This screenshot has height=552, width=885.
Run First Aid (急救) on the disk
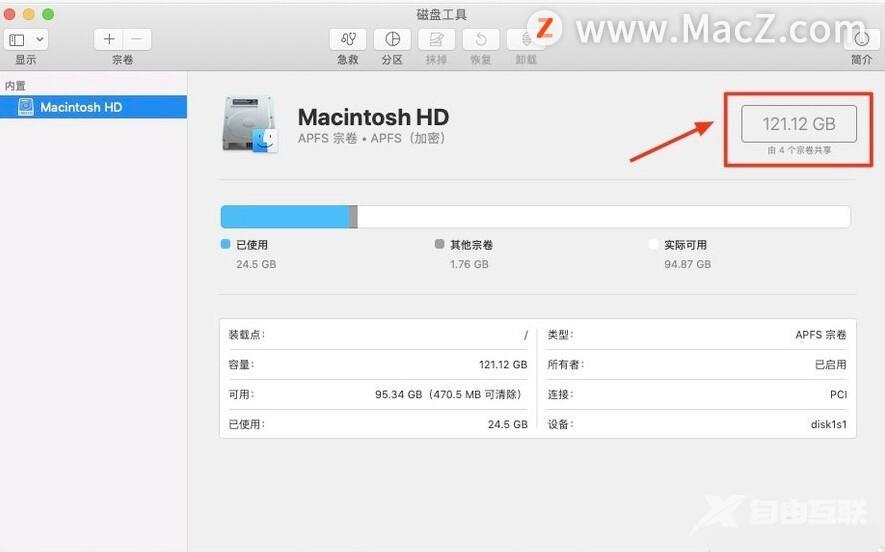tap(348, 40)
